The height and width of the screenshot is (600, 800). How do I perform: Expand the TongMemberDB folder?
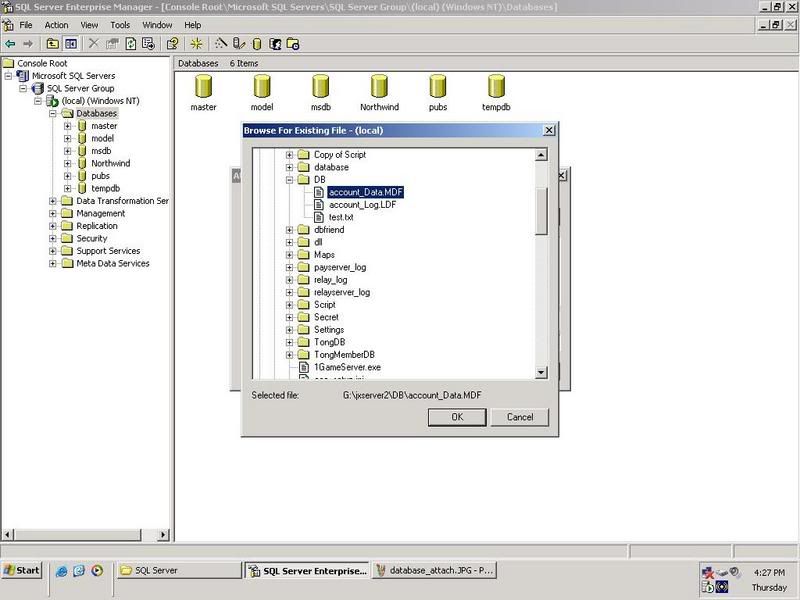(x=289, y=355)
